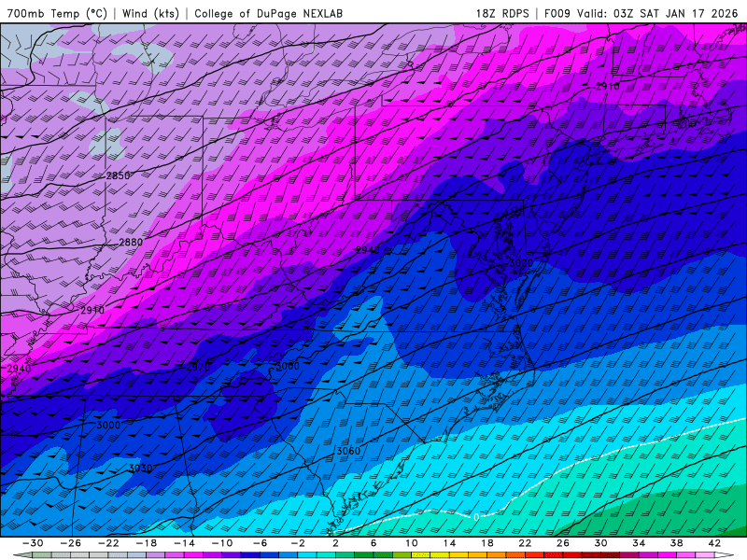Click the -10 color scale tick label
747x560 pixels.
tap(222, 543)
